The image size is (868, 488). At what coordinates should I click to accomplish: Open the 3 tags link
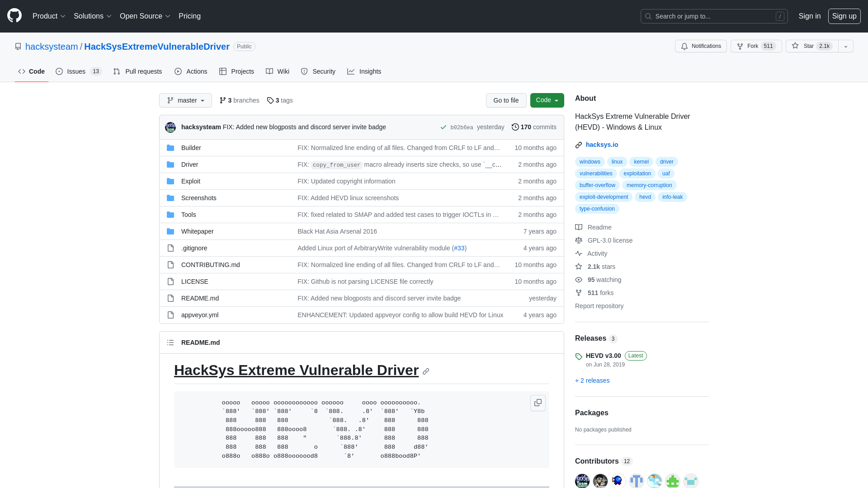point(280,100)
